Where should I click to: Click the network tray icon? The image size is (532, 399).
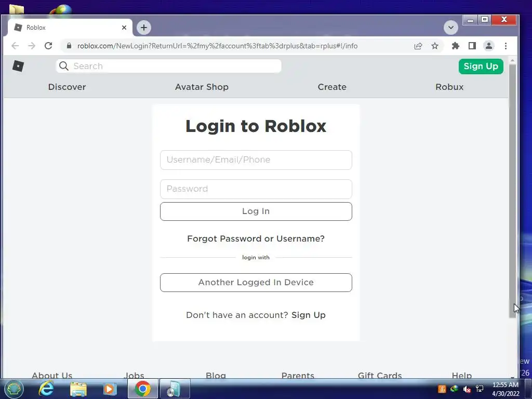480,389
